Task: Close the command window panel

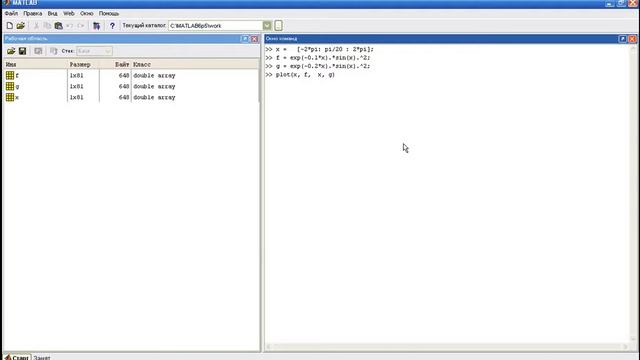Action: [632, 39]
